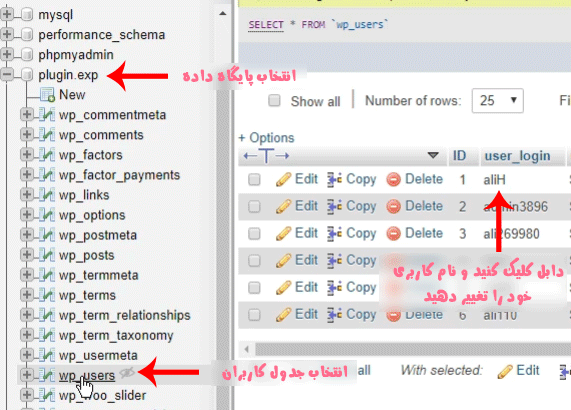571x410 pixels.
Task: Select the checkbox for row ID 2
Action: [254, 206]
